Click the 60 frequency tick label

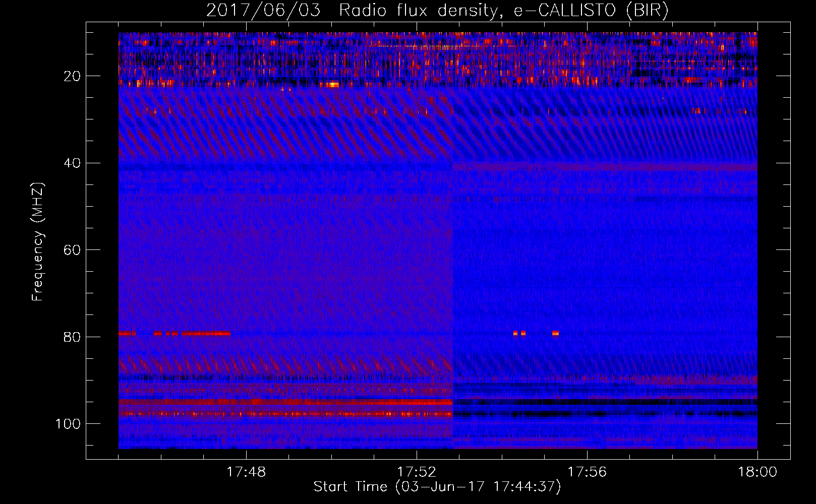[73, 250]
